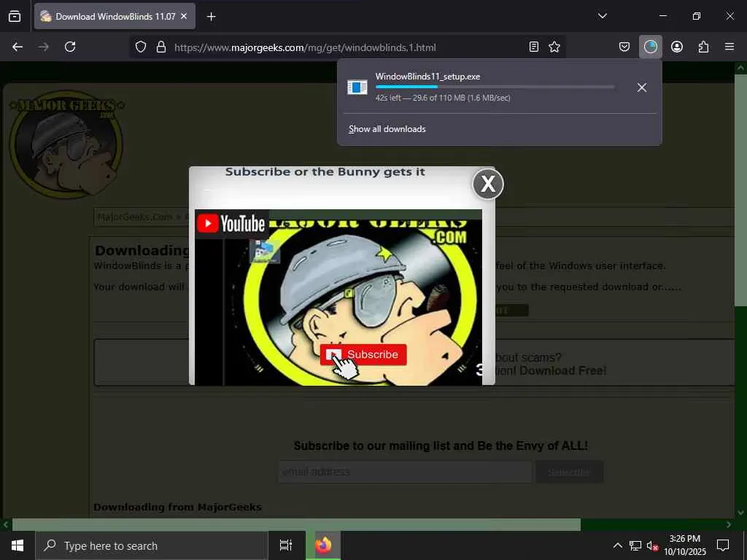Click scroll down arrow on vertical scrollbar
The height and width of the screenshot is (560, 747).
point(740,513)
